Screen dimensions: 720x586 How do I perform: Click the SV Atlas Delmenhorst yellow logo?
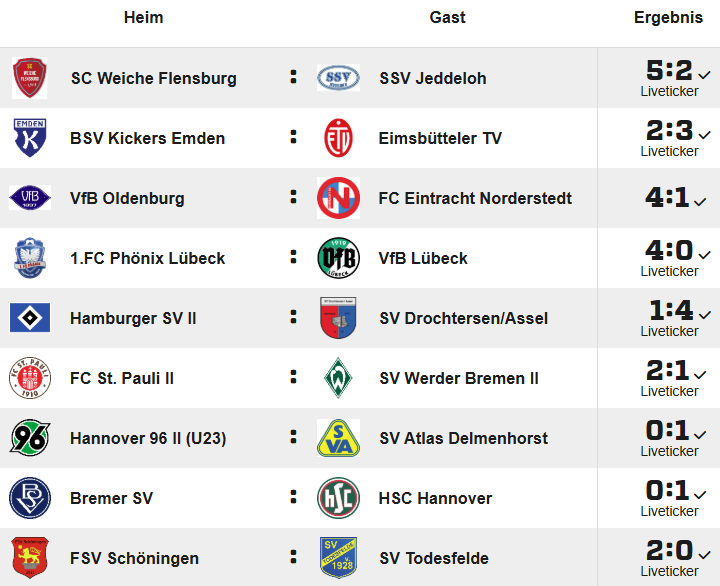click(x=338, y=438)
